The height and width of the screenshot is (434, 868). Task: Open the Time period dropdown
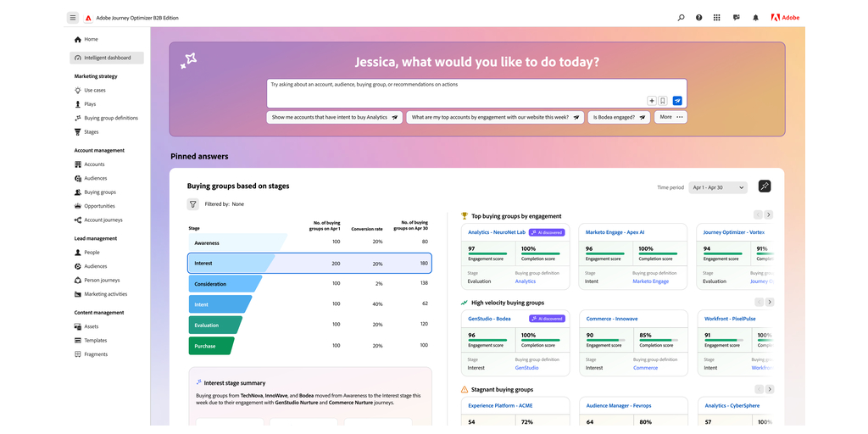pyautogui.click(x=717, y=187)
